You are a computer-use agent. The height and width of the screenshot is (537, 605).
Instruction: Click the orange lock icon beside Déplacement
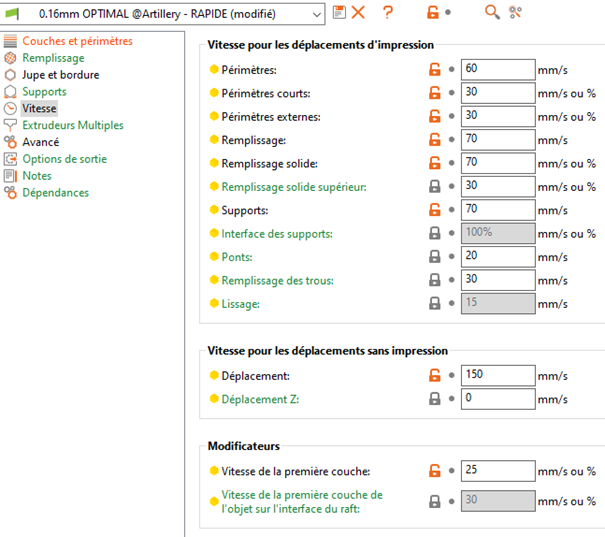click(x=435, y=375)
